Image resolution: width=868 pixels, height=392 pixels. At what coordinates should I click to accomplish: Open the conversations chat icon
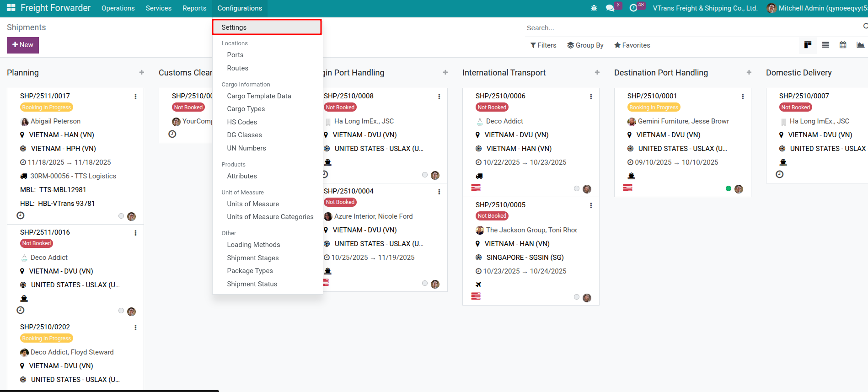(610, 8)
